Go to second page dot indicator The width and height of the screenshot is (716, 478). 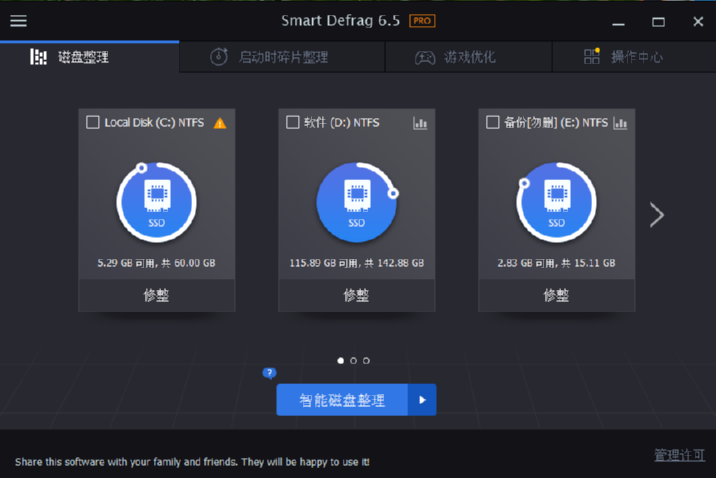coord(353,361)
